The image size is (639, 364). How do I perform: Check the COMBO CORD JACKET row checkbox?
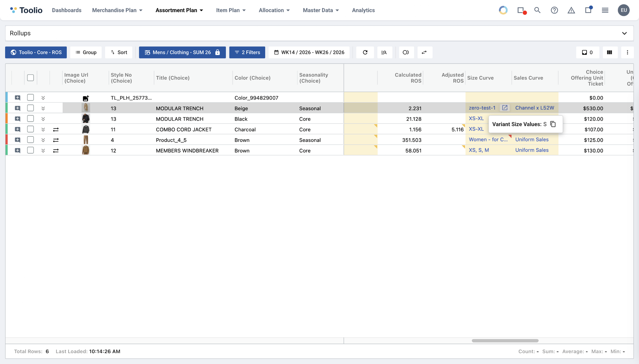pos(30,129)
